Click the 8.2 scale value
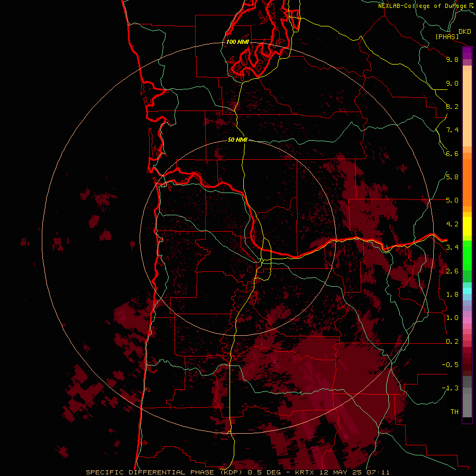 click(x=452, y=106)
